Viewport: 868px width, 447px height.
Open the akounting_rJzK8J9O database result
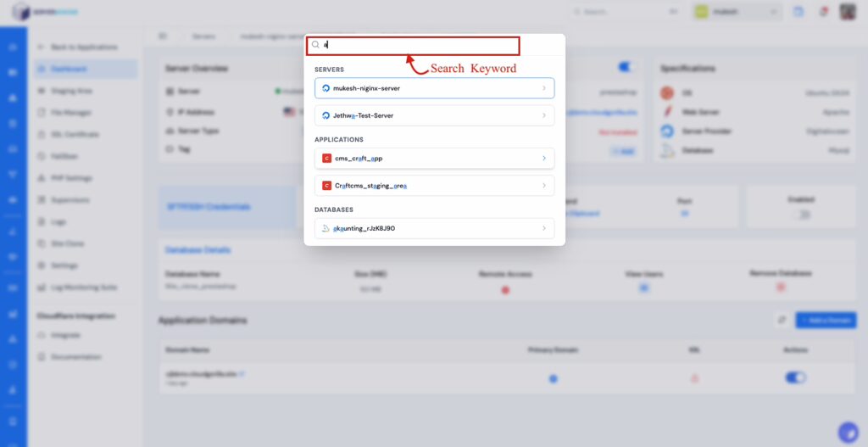pyautogui.click(x=434, y=228)
